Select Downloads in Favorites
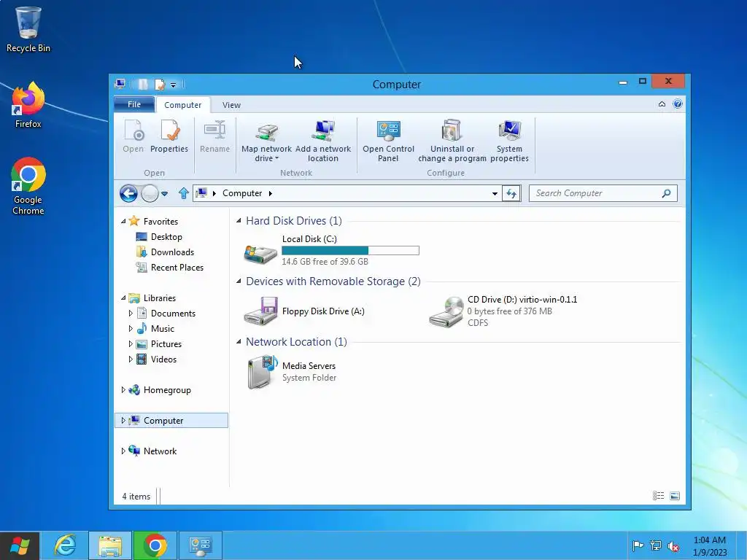 click(x=172, y=252)
